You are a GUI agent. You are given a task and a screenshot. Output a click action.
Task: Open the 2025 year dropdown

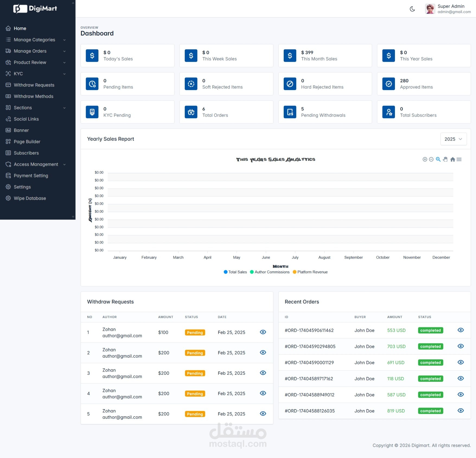tap(453, 139)
